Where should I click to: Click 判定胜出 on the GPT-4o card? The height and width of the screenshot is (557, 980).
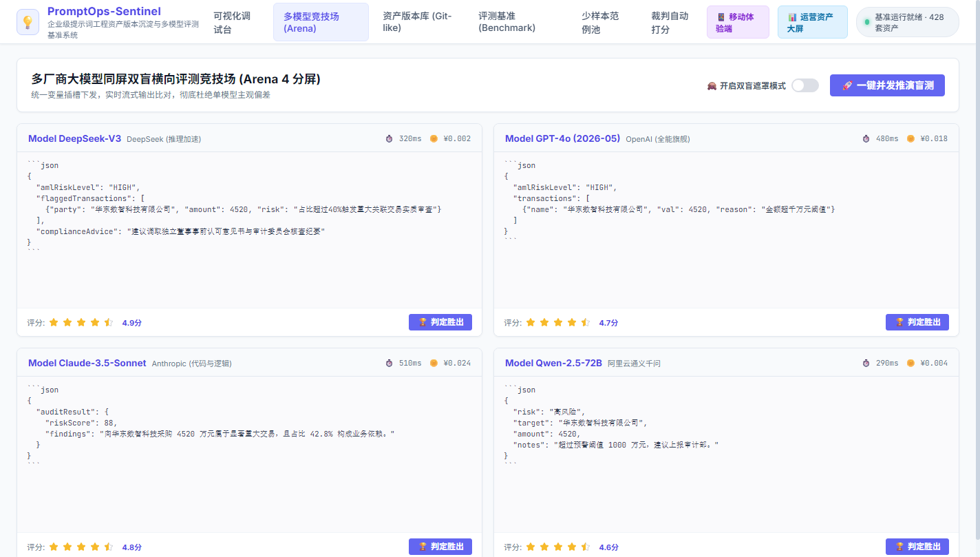(917, 322)
